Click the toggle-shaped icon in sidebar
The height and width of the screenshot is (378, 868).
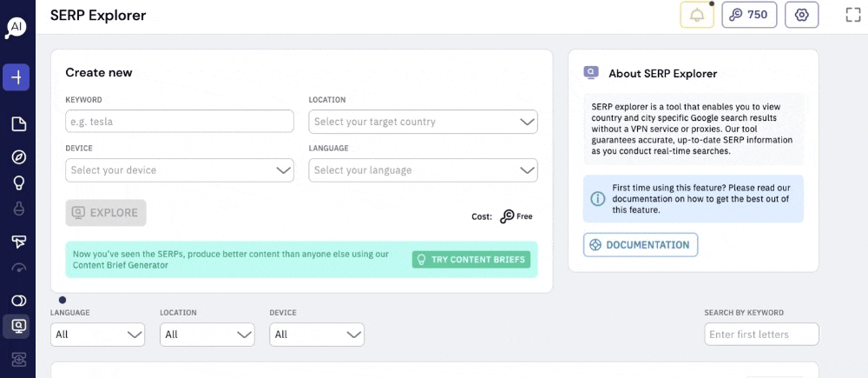click(19, 301)
